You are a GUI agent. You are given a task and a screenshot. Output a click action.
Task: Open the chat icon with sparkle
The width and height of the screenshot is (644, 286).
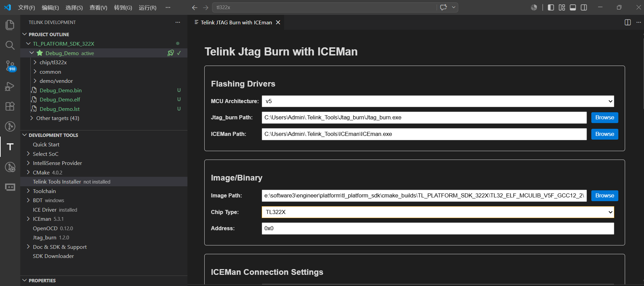[x=443, y=7]
